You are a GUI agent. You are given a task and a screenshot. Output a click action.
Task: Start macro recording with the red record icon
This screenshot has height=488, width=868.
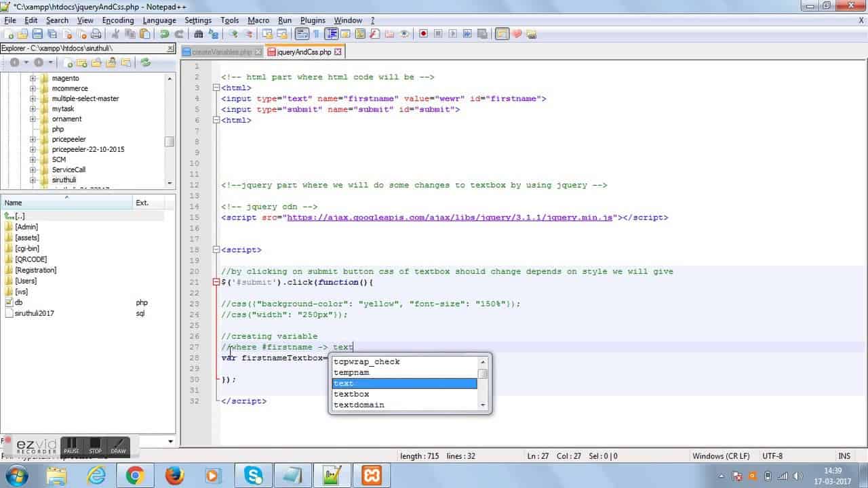point(423,34)
